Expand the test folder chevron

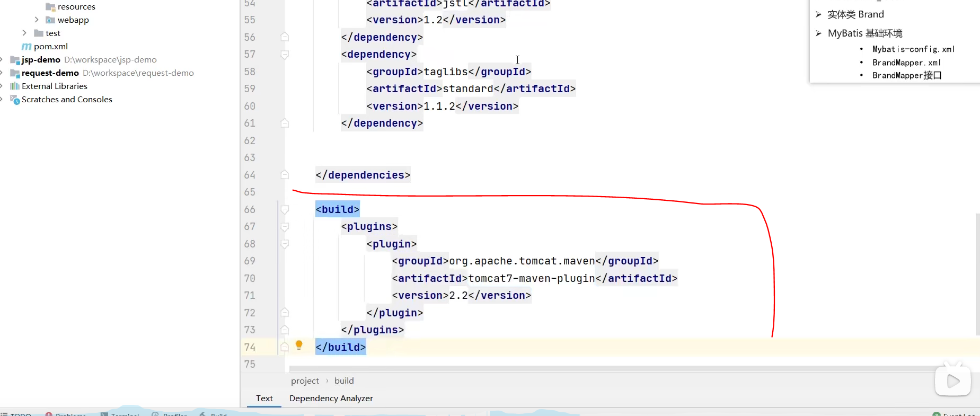24,33
